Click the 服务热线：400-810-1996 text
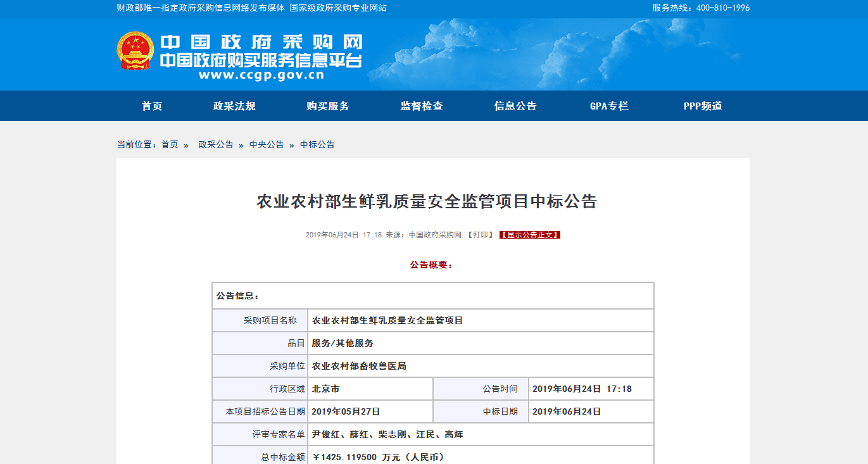This screenshot has height=464, width=868. coord(701,8)
